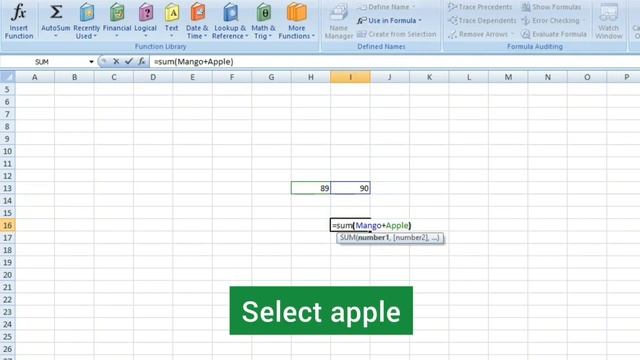Open the Name Manager

tap(338, 21)
